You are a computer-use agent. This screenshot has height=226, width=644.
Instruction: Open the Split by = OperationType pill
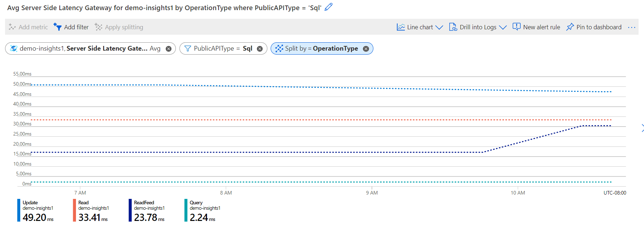click(x=322, y=48)
